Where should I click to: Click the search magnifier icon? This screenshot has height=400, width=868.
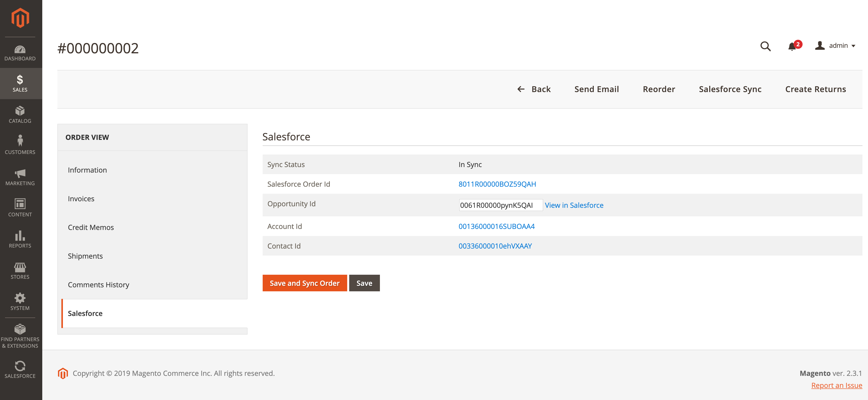(765, 46)
